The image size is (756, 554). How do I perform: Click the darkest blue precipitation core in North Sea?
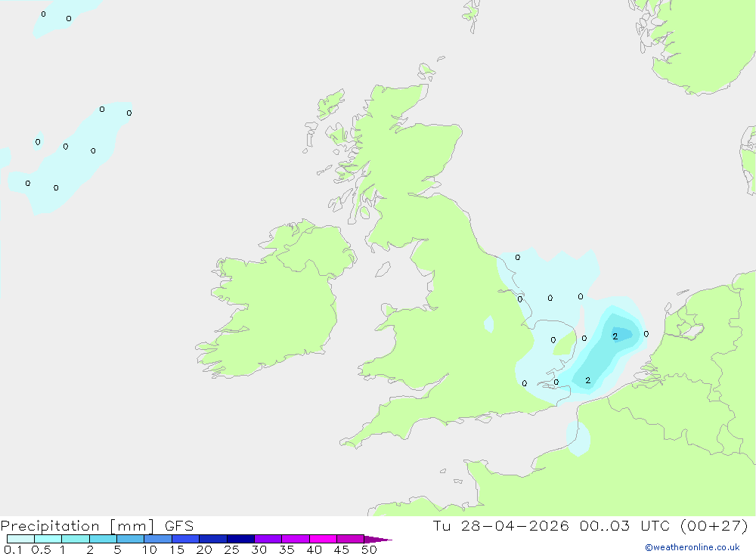tap(621, 333)
